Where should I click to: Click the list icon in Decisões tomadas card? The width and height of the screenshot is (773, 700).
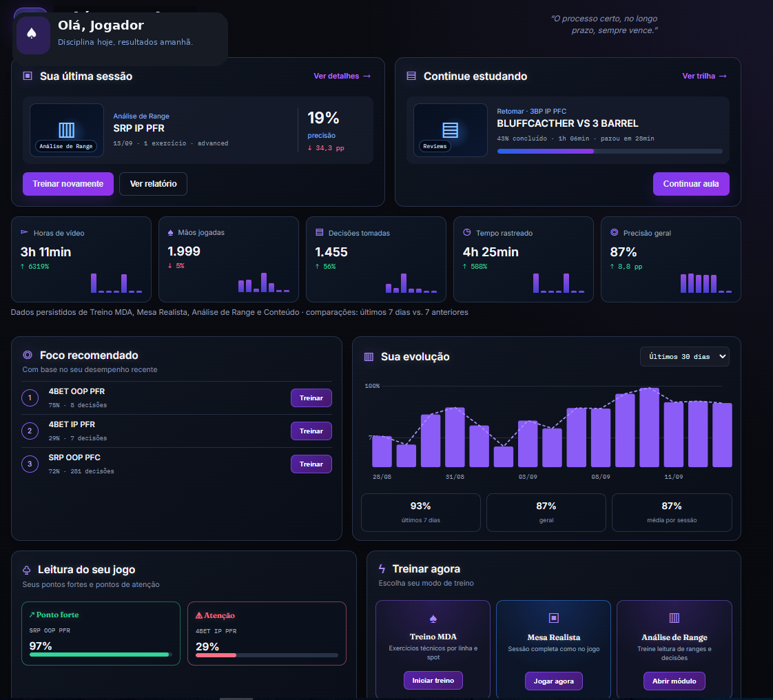coord(320,233)
